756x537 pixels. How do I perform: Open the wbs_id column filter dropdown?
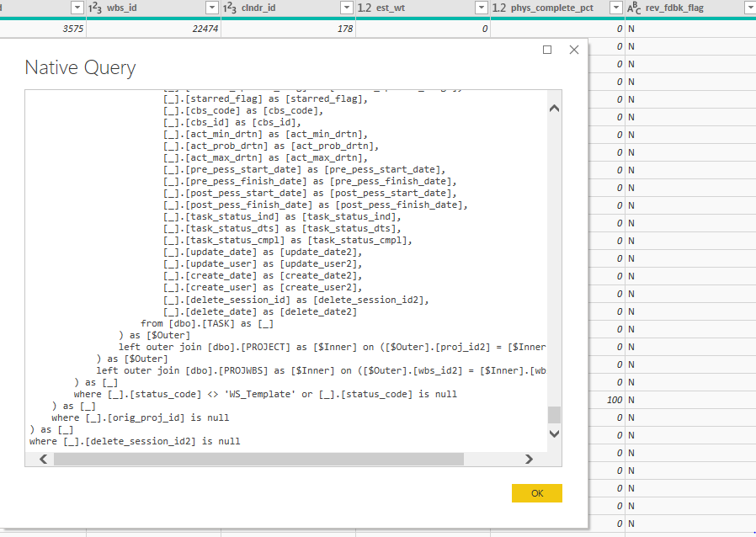212,8
